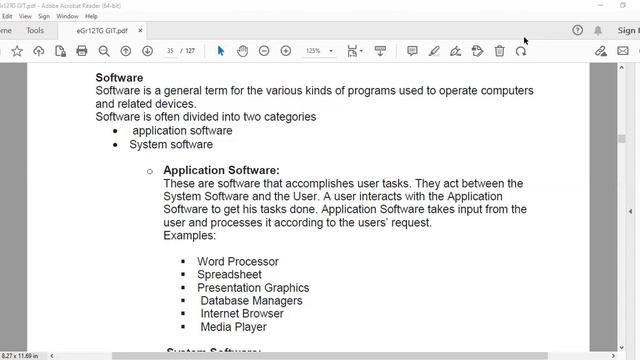Screen dimensions: 640x360
Task: Open the zoom level 125% dropdown
Action: [x=320, y=51]
